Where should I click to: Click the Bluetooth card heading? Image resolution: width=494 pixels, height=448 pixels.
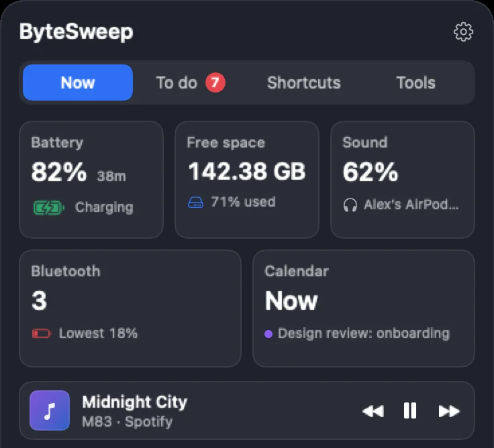(x=66, y=271)
